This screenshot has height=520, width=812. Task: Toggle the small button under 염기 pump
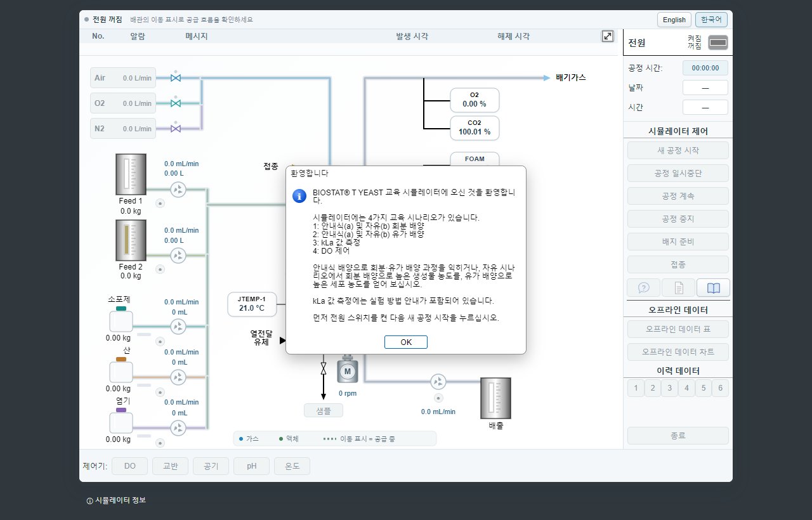click(x=160, y=442)
